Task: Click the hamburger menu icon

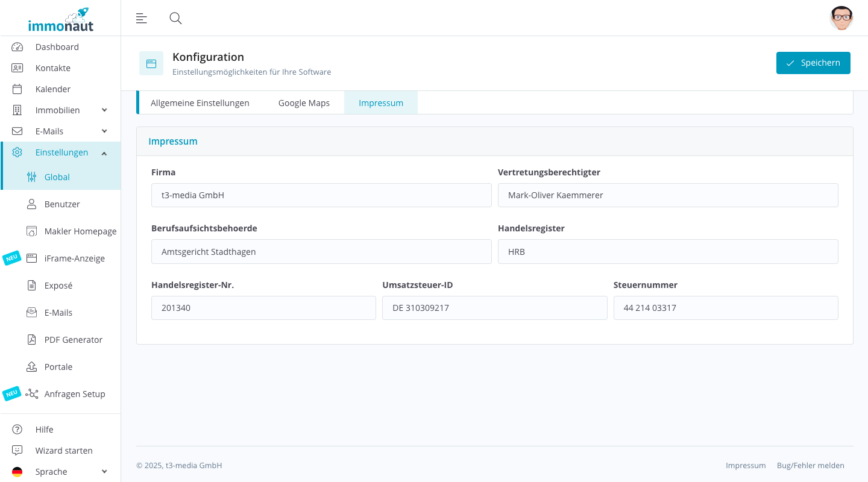Action: point(141,18)
